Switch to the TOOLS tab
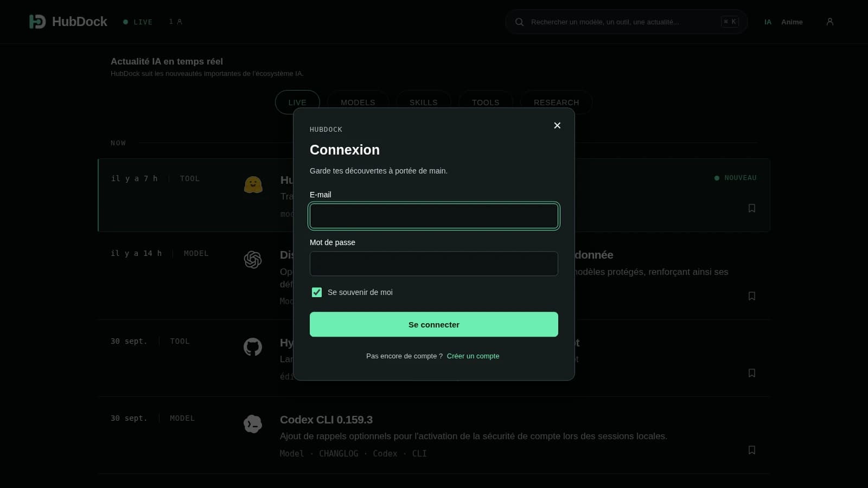The image size is (868, 488). click(486, 102)
